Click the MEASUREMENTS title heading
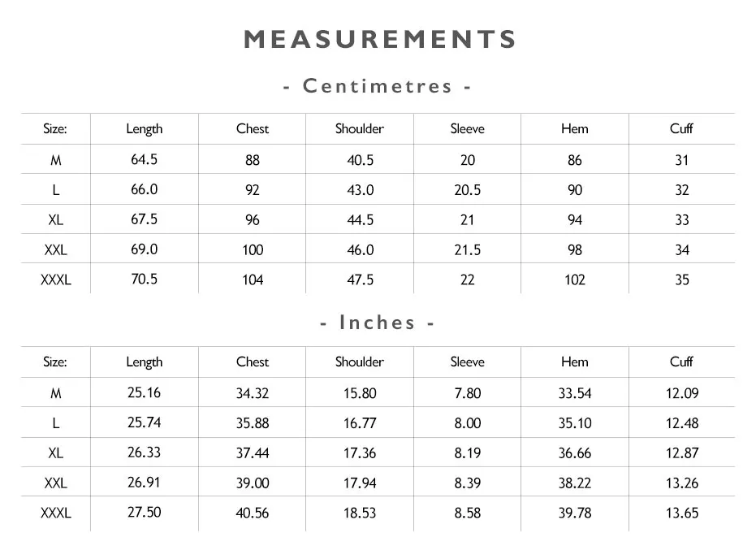756x550 pixels. 380,39
